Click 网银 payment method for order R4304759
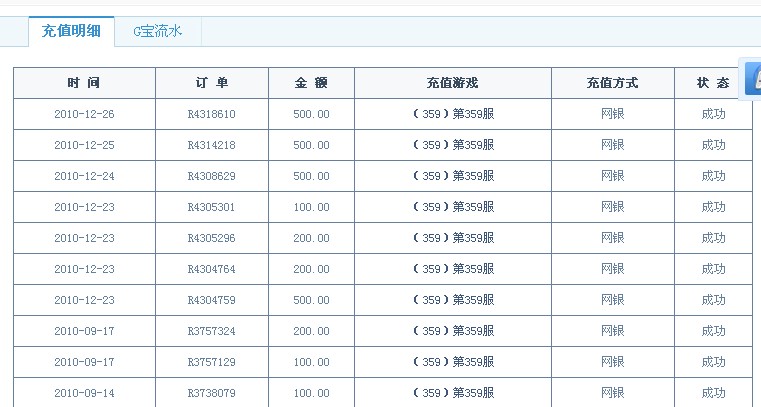Image resolution: width=761 pixels, height=407 pixels. [x=612, y=300]
